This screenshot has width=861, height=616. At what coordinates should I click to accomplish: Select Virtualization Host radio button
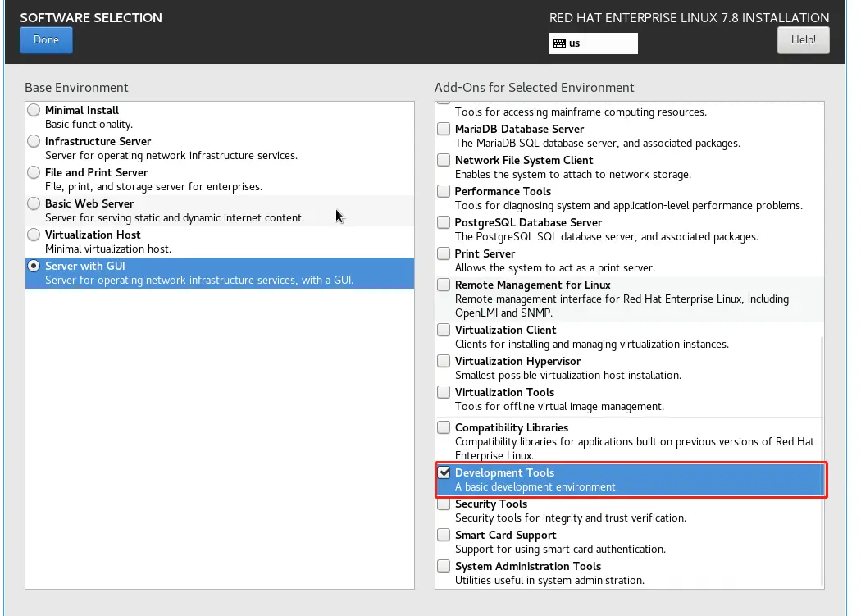pyautogui.click(x=34, y=235)
